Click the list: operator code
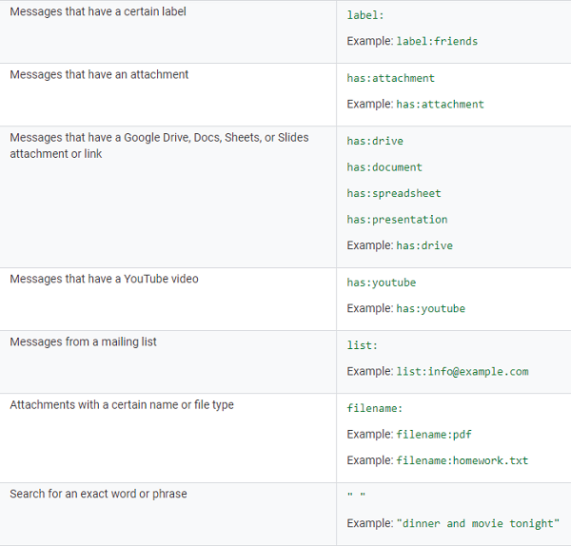Viewport: 571px width, 546px height. coord(362,345)
